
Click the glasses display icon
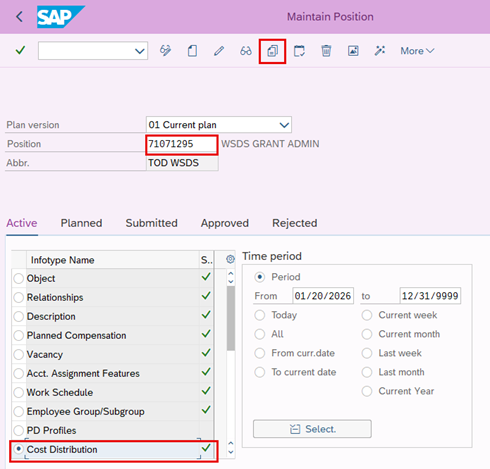point(246,51)
